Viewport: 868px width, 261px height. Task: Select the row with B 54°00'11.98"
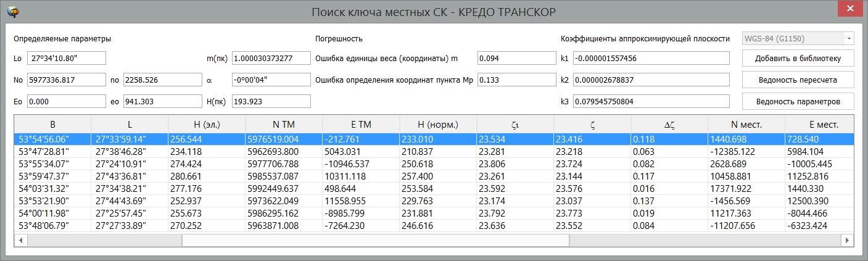434,213
